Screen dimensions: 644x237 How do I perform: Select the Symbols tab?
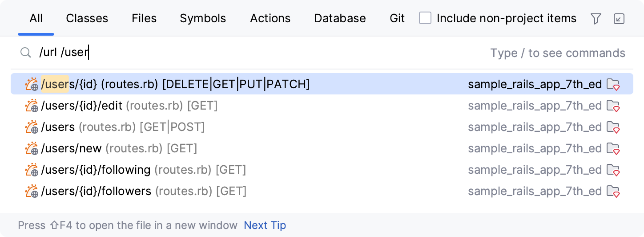coord(203,18)
